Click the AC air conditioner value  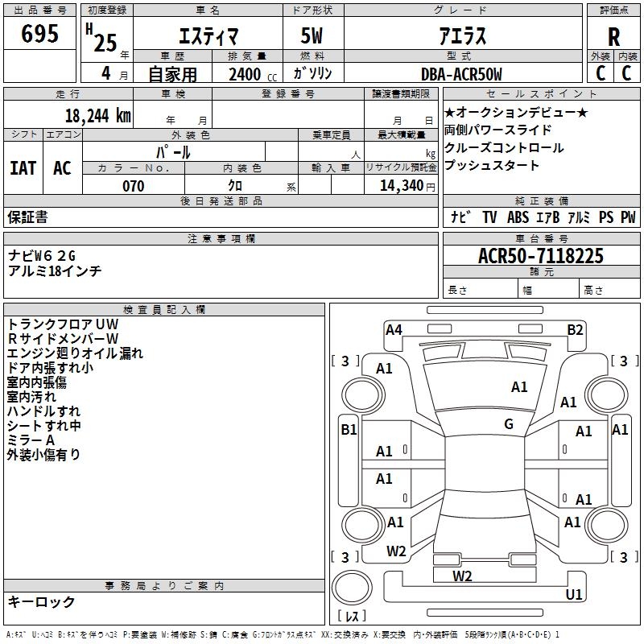tap(63, 168)
